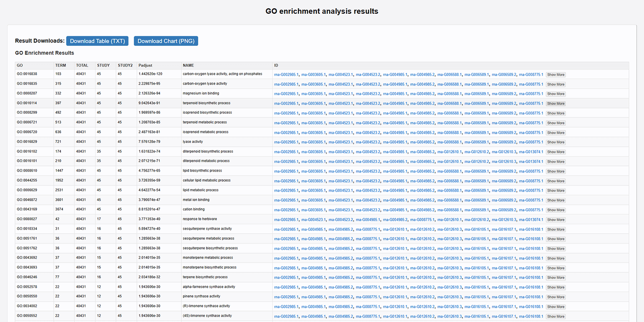Click rna-G003605.1 in cation binding row

click(313, 210)
